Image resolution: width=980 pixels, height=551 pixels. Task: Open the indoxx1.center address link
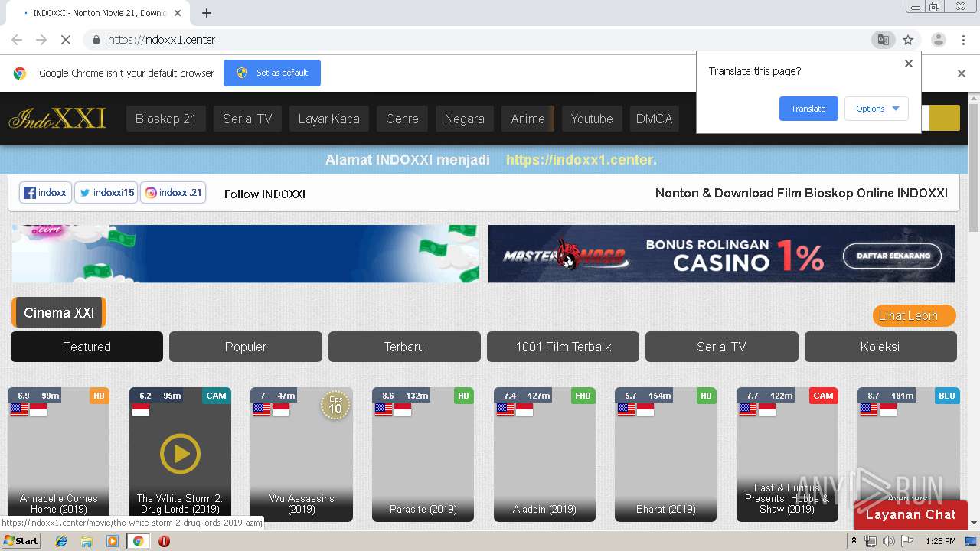(x=581, y=160)
